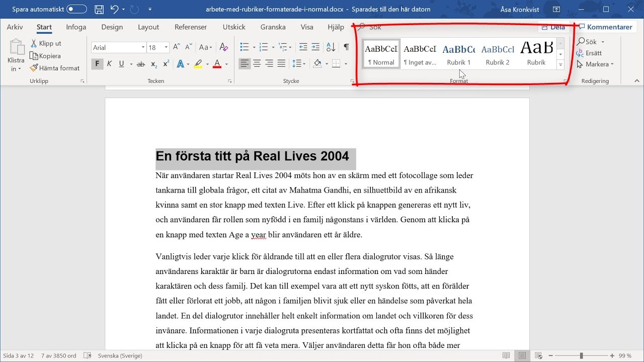
Task: Align text left
Action: pyautogui.click(x=245, y=64)
